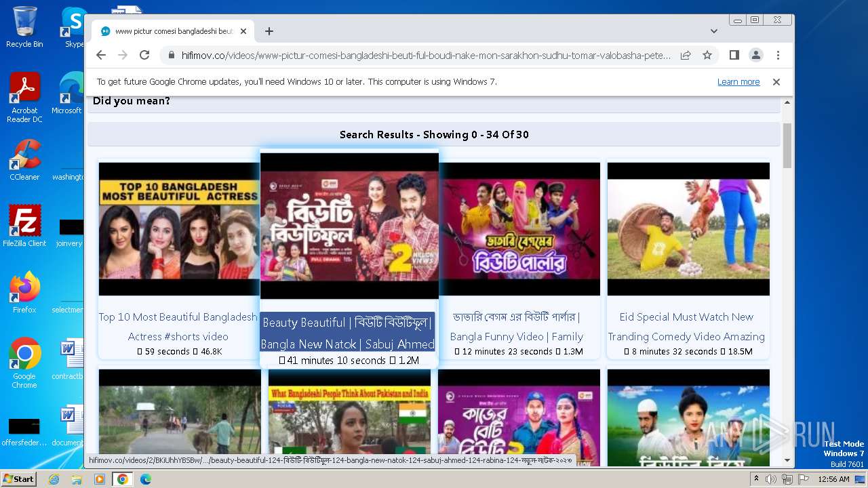868x488 pixels.
Task: Click Chrome's forward arrow
Action: 123,55
